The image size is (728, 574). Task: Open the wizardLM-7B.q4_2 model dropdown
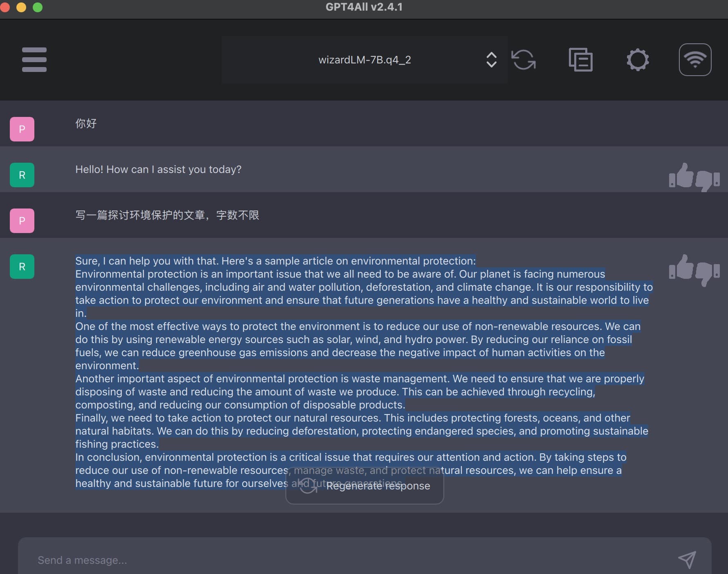coord(364,60)
